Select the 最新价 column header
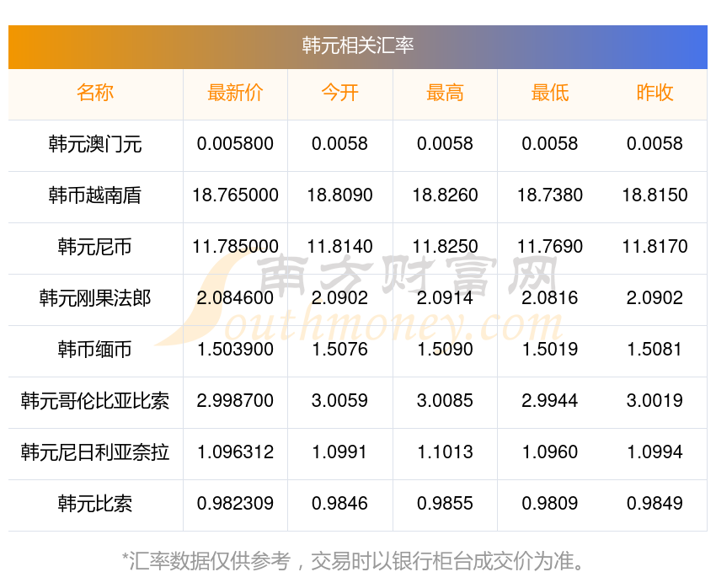Viewport: 716px width, 588px height. [x=235, y=93]
